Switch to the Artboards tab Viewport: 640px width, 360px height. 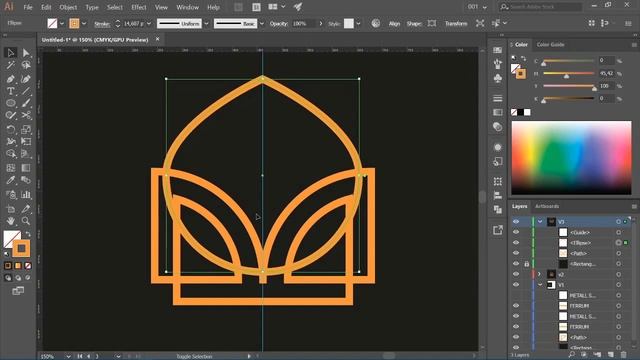point(547,206)
